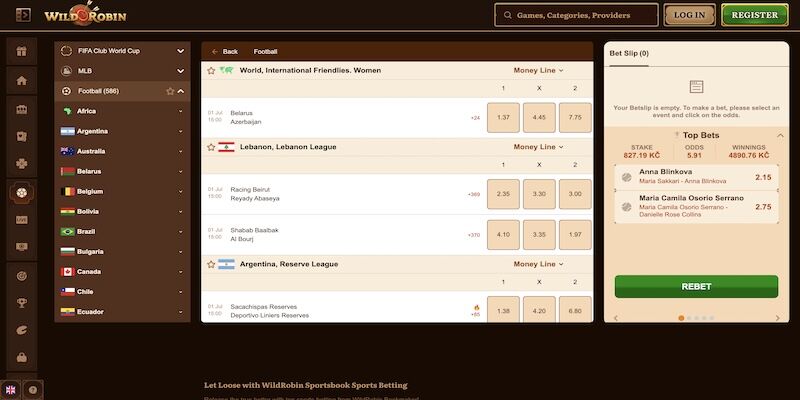800x400 pixels.
Task: Open Brazil in country list
Action: [122, 232]
